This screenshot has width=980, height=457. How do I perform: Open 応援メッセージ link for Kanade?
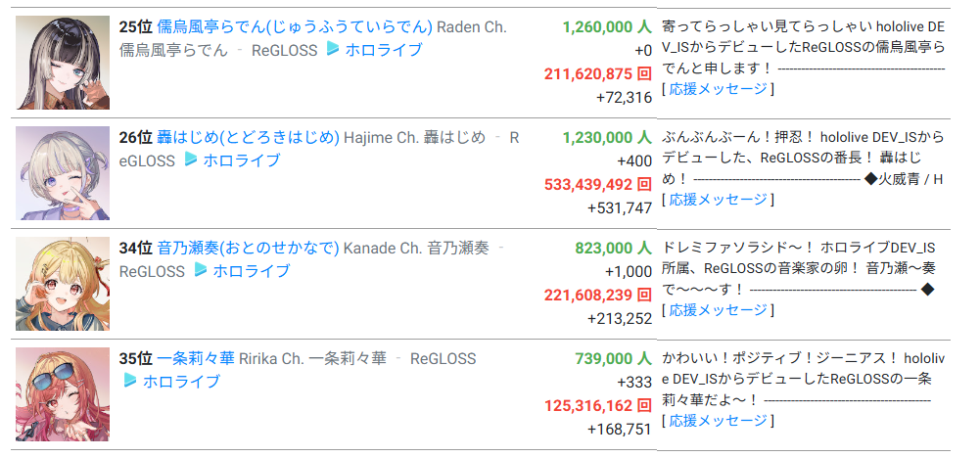point(719,310)
